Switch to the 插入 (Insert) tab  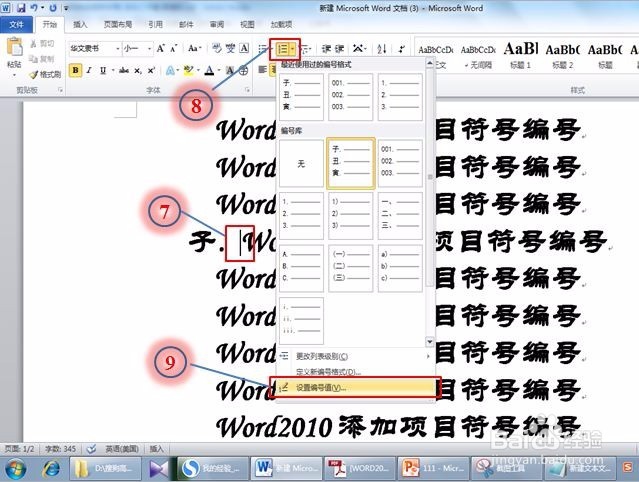(x=80, y=24)
